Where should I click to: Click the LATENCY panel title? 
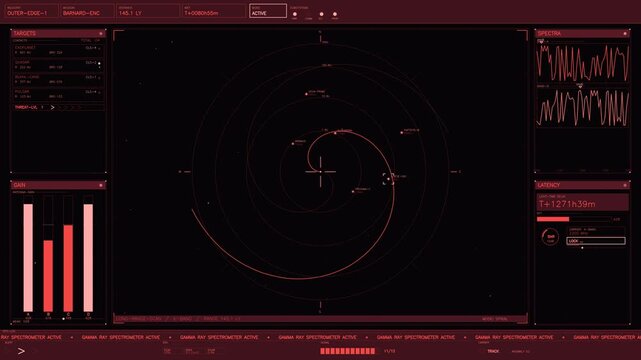pyautogui.click(x=549, y=185)
